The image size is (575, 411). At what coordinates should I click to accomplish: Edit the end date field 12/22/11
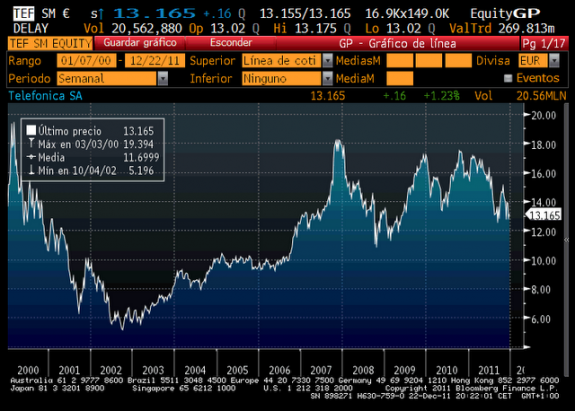[154, 60]
